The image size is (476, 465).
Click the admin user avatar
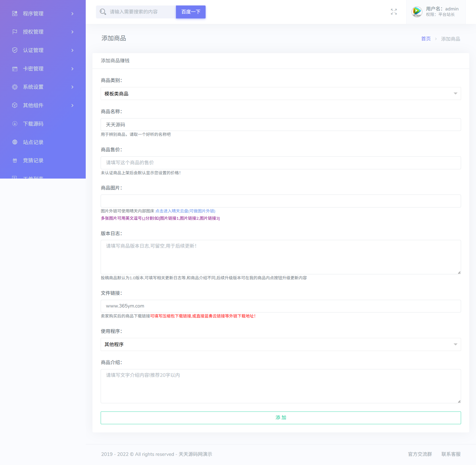[x=417, y=11]
